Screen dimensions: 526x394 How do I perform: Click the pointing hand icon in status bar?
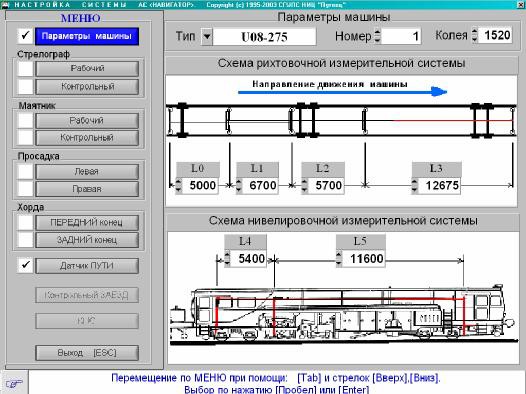[14, 383]
